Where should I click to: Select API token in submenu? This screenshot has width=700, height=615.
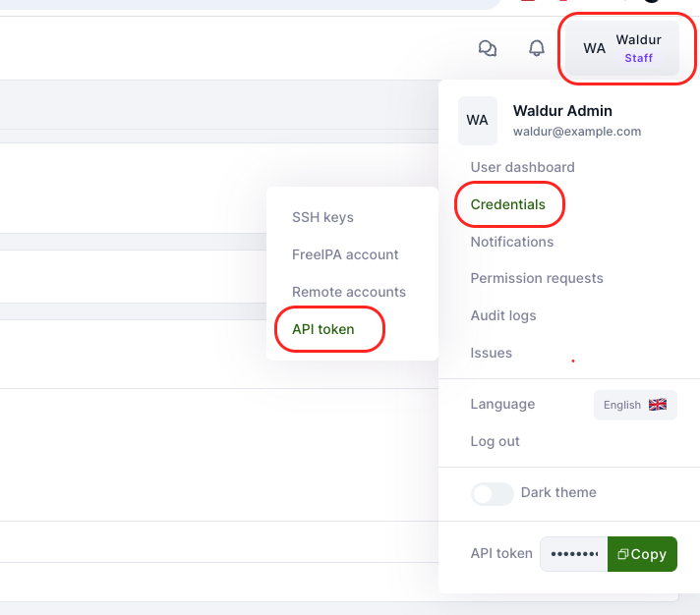pyautogui.click(x=323, y=329)
